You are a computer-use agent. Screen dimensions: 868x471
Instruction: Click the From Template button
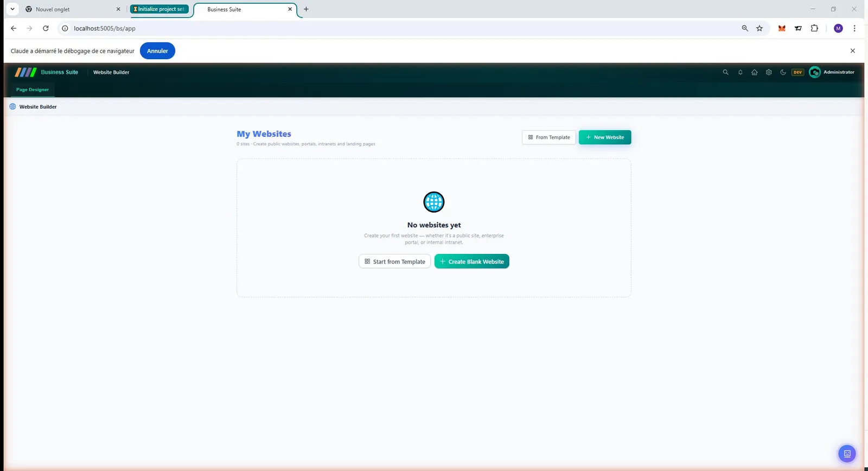click(x=549, y=137)
